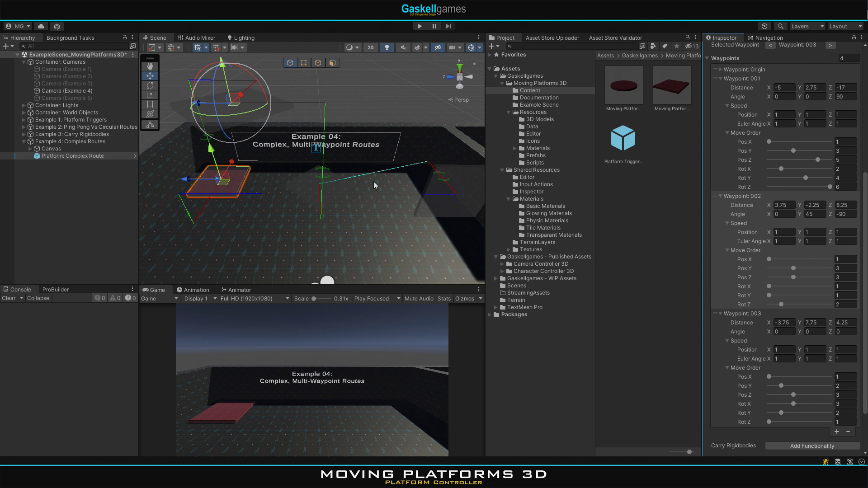Open the custom editor tools icon
This screenshot has width=868, height=488.
point(150,125)
